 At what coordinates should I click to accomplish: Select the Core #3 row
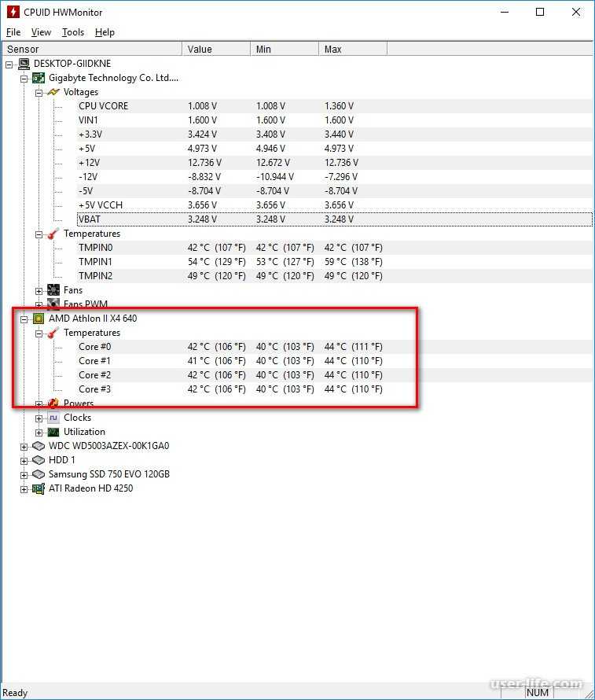pyautogui.click(x=335, y=389)
